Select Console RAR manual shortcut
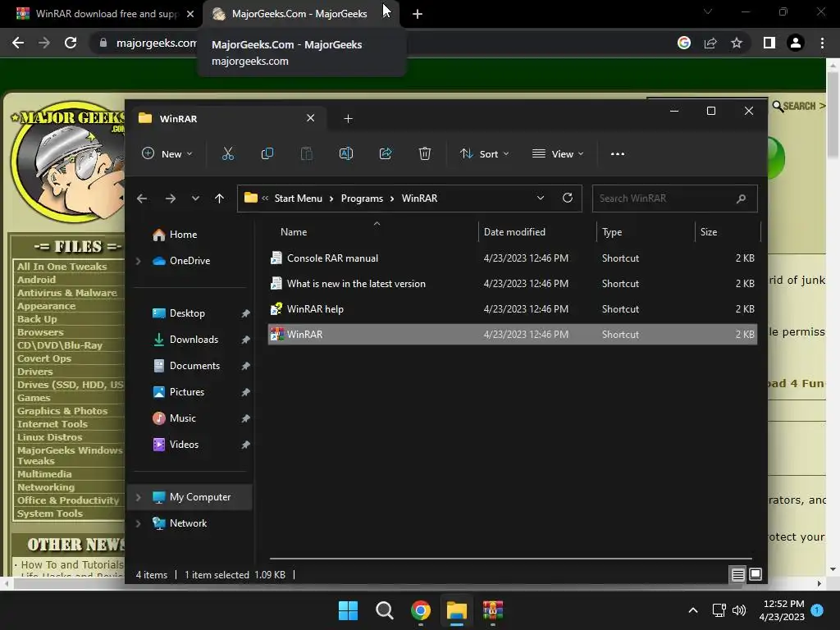Viewport: 840px width, 630px height. point(512,258)
